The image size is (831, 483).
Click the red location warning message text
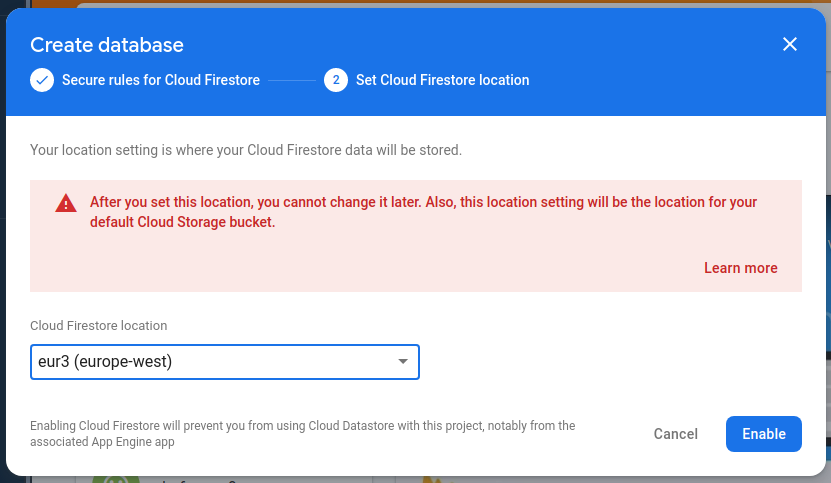[423, 212]
